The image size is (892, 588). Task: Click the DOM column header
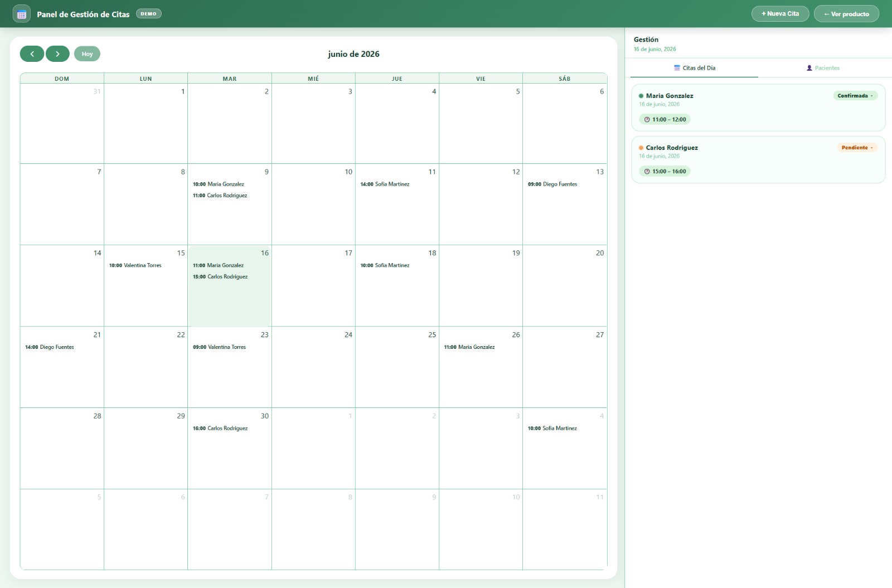pyautogui.click(x=62, y=79)
